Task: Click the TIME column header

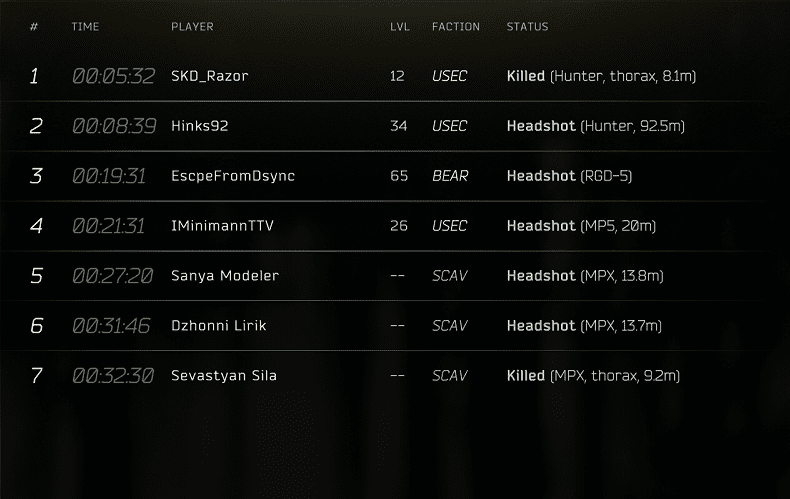Action: click(85, 27)
